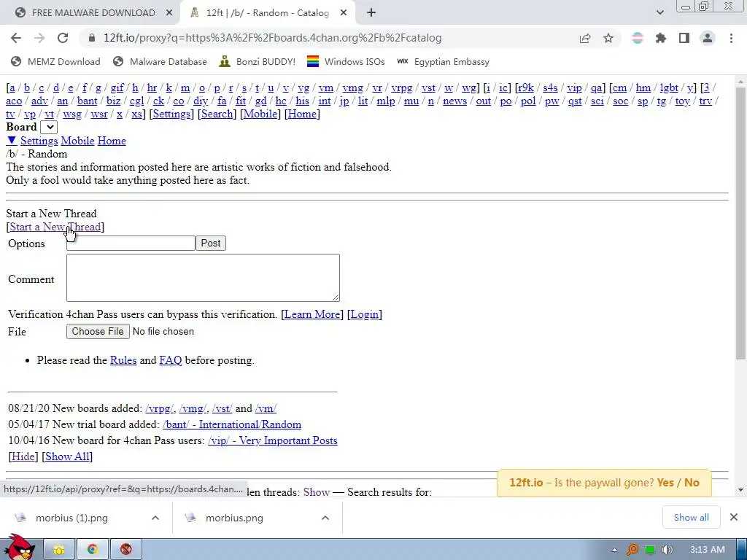
Task: Open the Chrome taskbar icon
Action: 93,550
